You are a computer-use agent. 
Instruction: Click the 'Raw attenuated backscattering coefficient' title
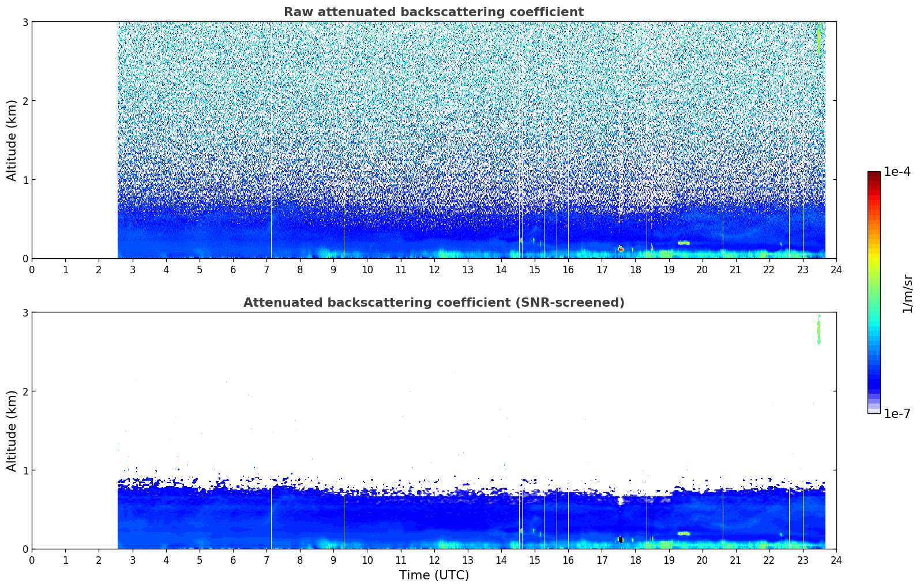tap(433, 12)
